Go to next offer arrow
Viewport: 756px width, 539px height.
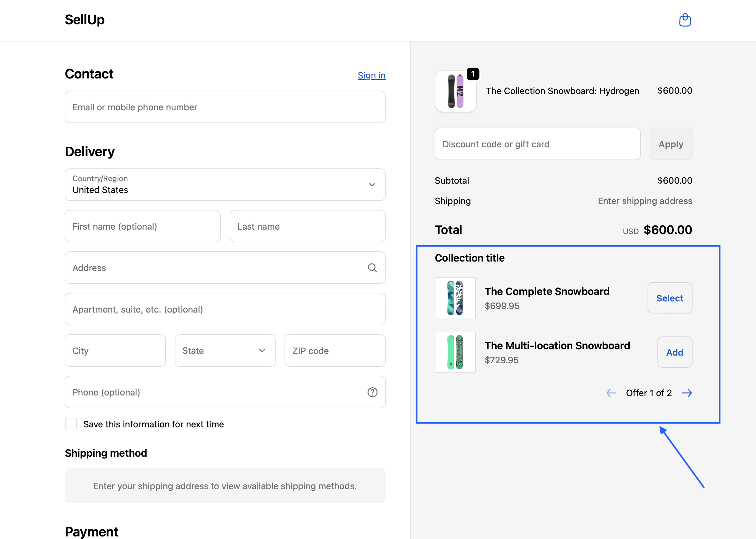point(687,393)
